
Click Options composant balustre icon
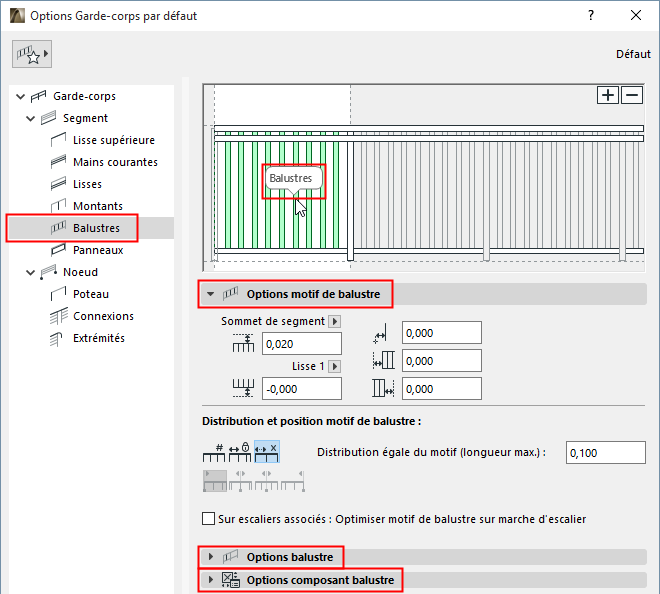[x=231, y=580]
